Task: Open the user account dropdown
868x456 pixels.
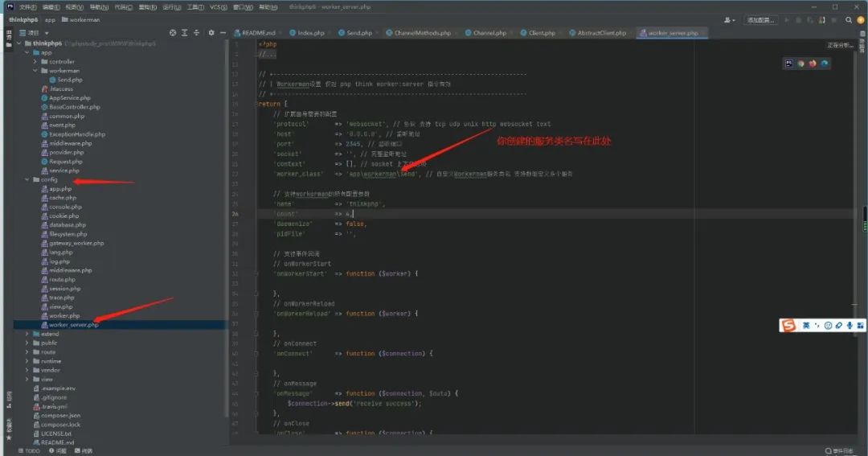Action: pyautogui.click(x=730, y=20)
